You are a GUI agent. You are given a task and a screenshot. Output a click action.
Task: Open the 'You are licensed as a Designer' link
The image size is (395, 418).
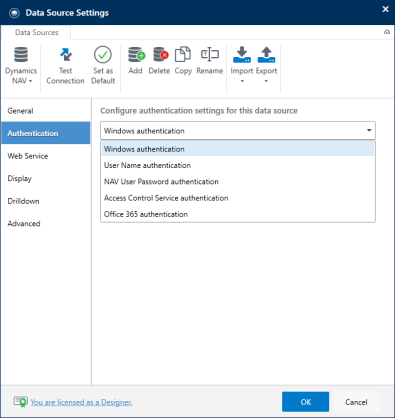(81, 402)
